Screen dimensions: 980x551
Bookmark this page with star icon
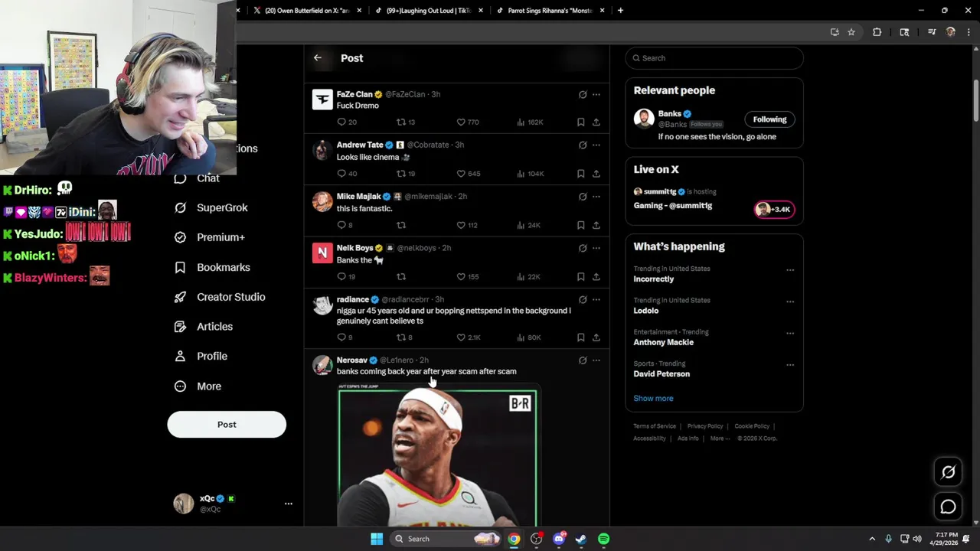(851, 32)
